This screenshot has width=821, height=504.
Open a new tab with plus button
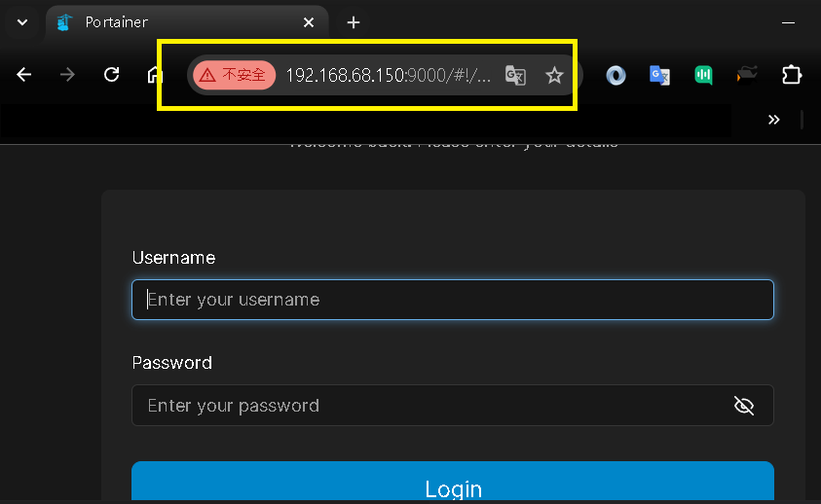coord(354,21)
